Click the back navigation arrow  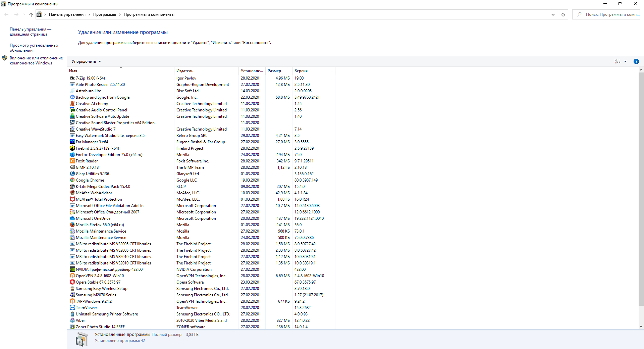click(x=6, y=14)
